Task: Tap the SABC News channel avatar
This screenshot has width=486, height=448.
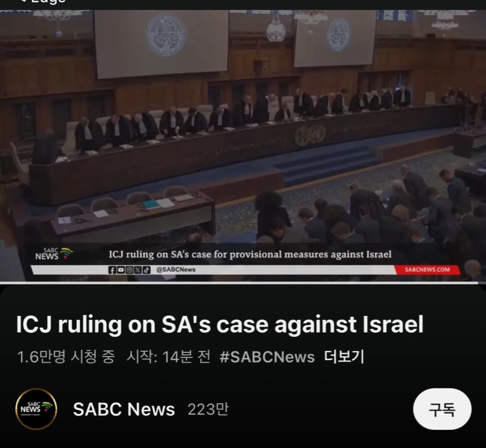Action: tap(36, 409)
